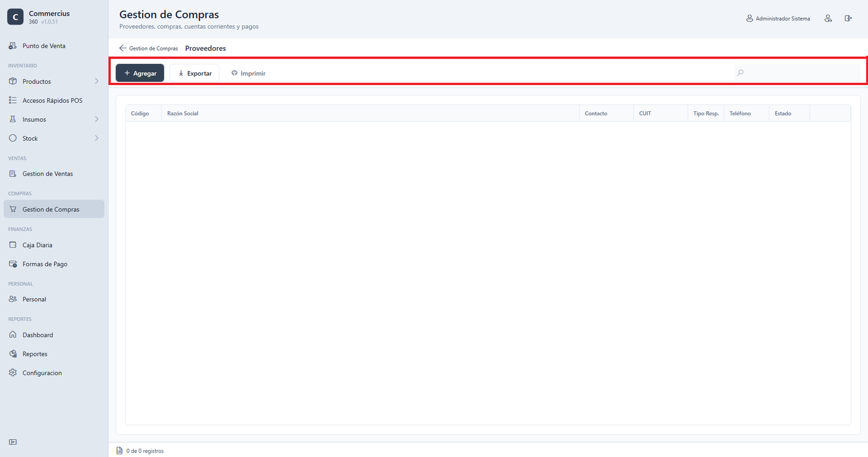Add a new supplier with Agregar
This screenshot has height=457, width=868.
coord(140,73)
